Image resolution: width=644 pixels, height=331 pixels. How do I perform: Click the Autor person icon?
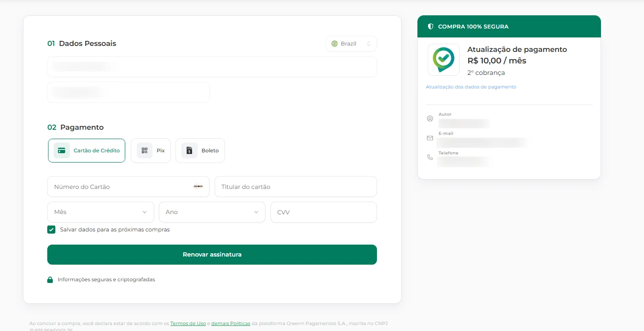coord(430,119)
